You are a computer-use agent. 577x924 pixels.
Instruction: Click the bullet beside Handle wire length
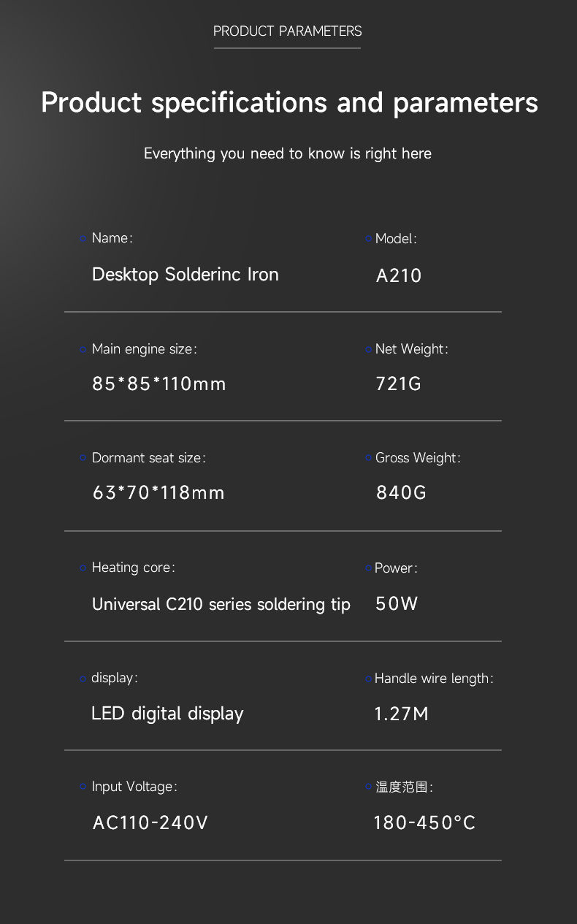coord(368,679)
